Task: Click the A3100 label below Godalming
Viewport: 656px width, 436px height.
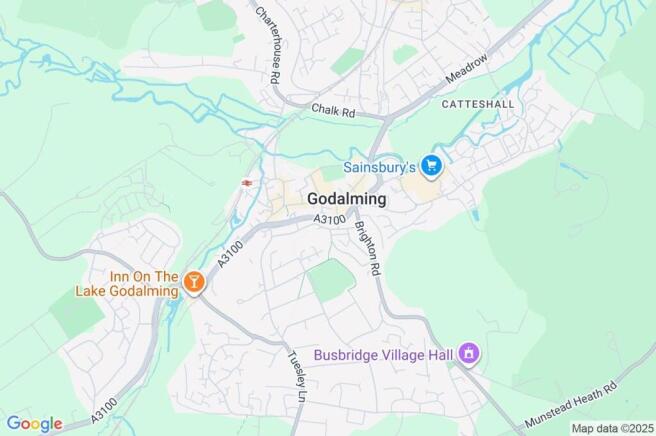Action: 330,219
